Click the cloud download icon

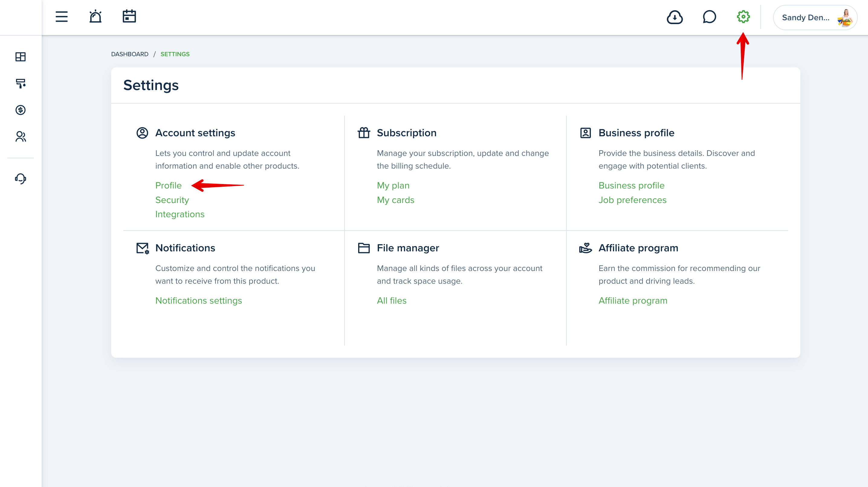(675, 17)
